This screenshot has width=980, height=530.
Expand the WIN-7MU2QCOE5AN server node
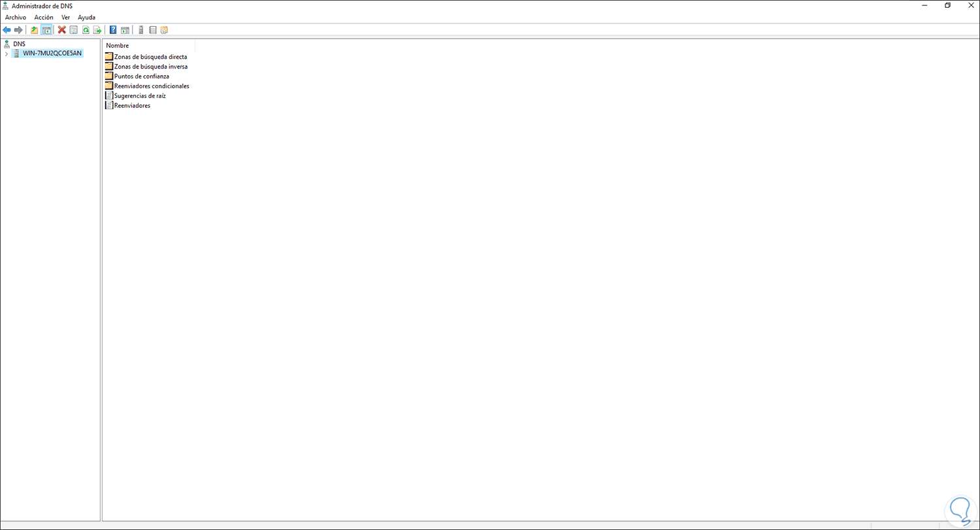(x=6, y=54)
